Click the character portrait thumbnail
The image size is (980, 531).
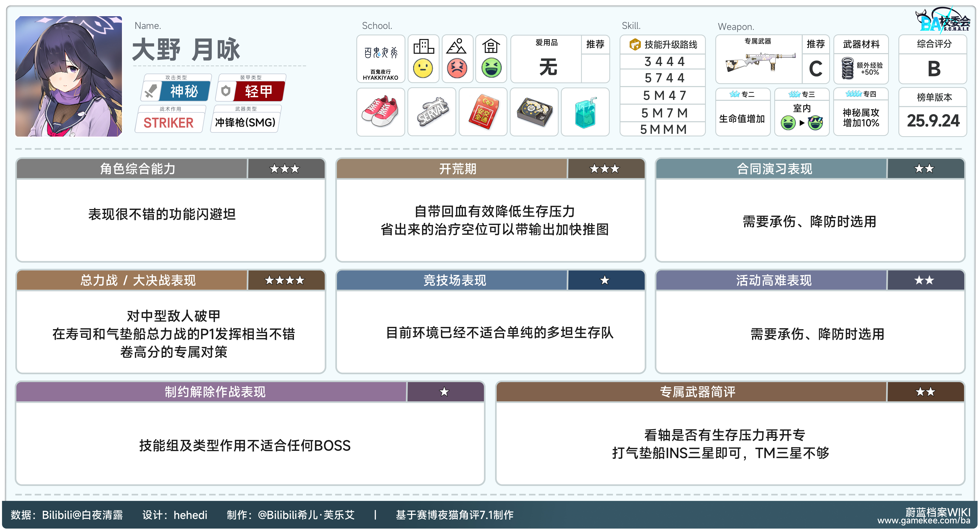[68, 76]
